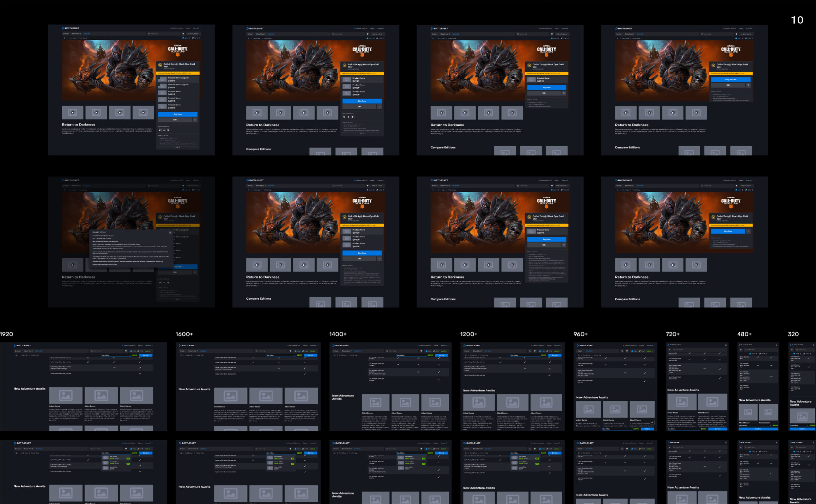Select the first product option in the three-product top mockup
The image size is (816, 504).
[x=362, y=80]
